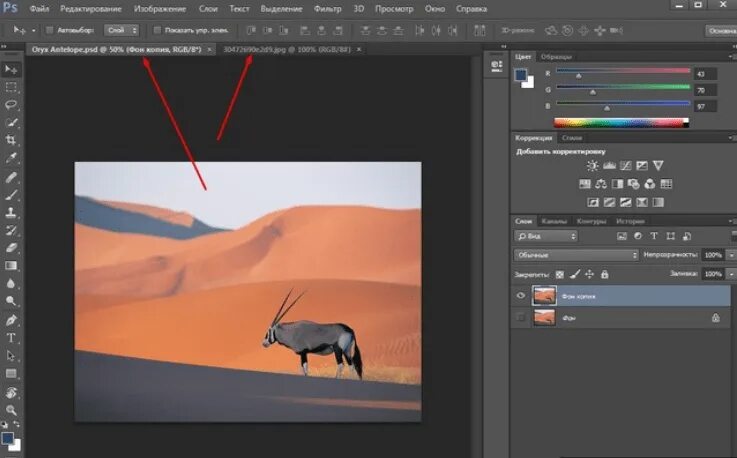The height and width of the screenshot is (458, 737).
Task: Open the Основная workspace dropdown
Action: (x=721, y=31)
